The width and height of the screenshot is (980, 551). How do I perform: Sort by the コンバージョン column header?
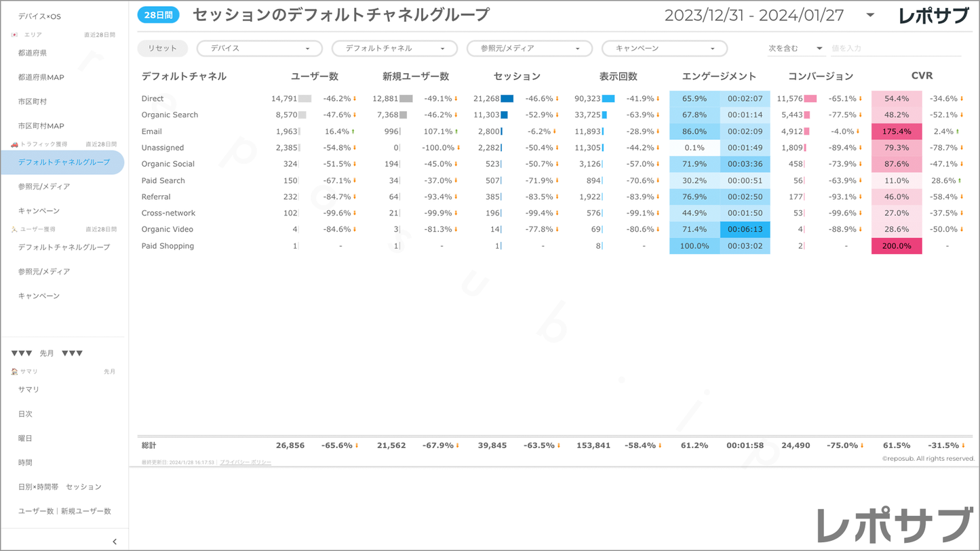click(x=820, y=77)
